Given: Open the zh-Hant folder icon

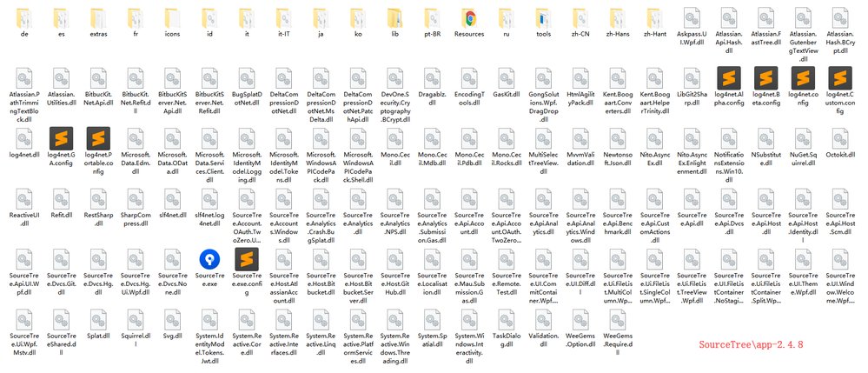Looking at the screenshot, I should click(655, 19).
